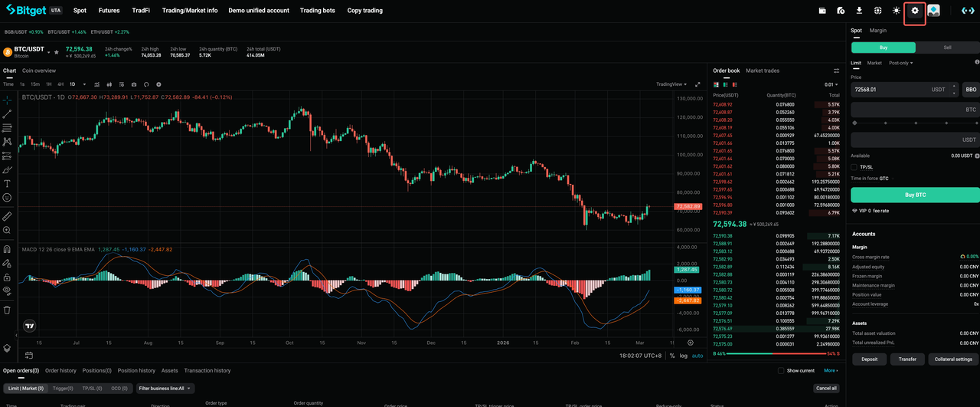This screenshot has width=980, height=407.
Task: Click the download app icon
Action: point(859,11)
